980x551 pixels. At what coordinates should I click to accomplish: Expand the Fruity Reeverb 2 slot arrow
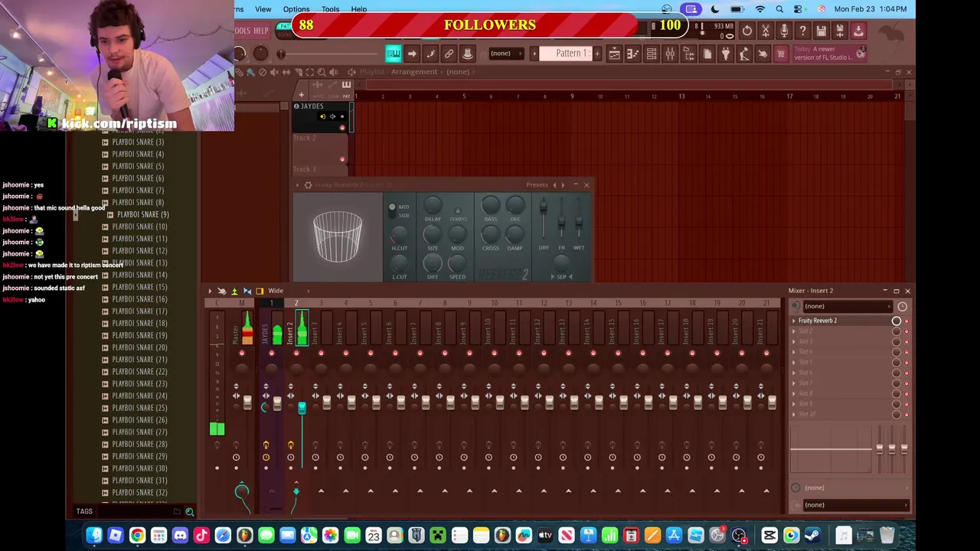tap(794, 321)
